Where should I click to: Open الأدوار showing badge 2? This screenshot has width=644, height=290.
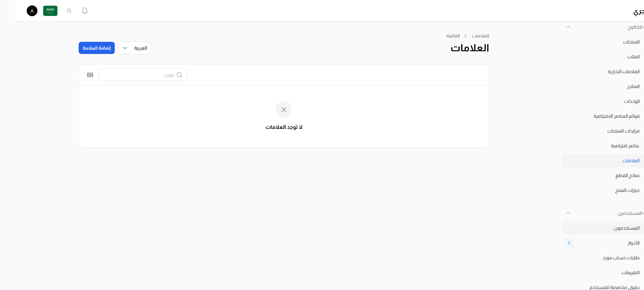(633, 242)
